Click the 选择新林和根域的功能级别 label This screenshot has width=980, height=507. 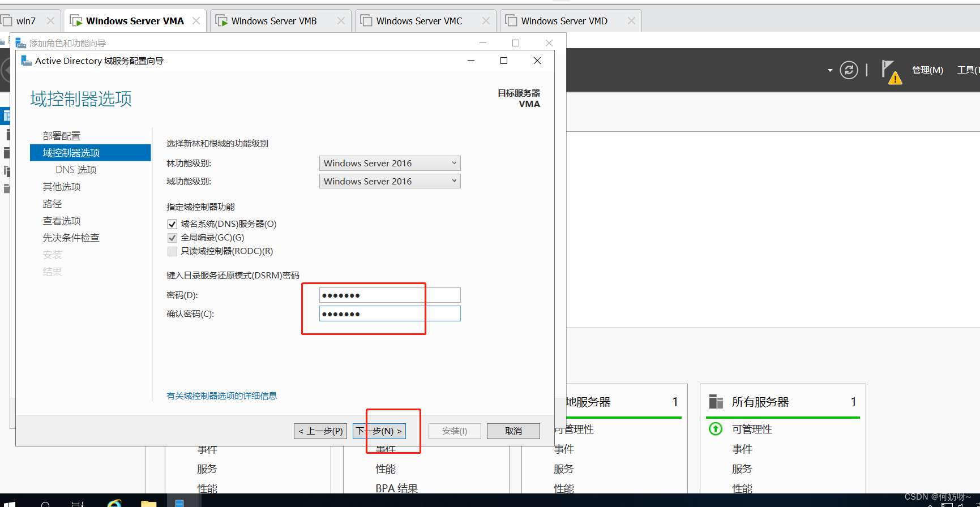pos(217,144)
